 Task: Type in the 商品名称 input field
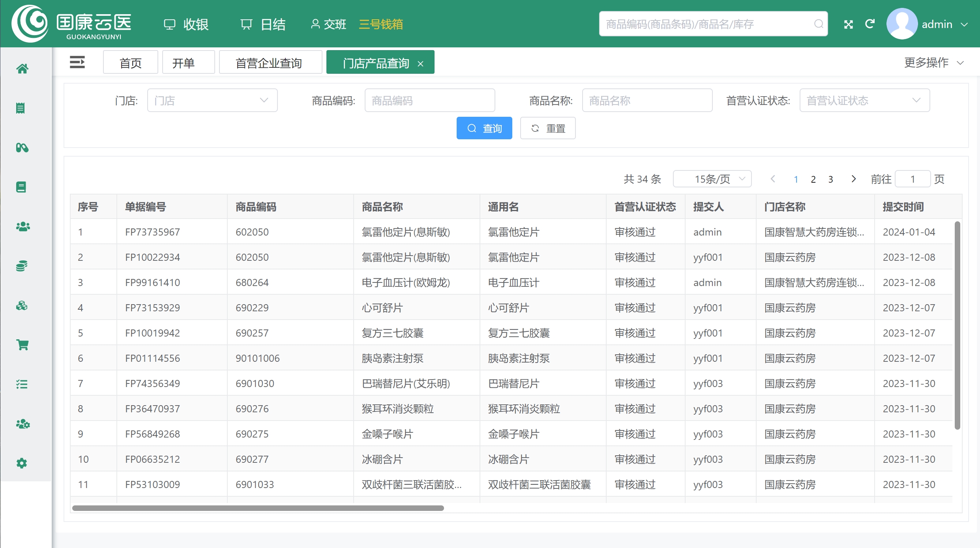pyautogui.click(x=647, y=100)
